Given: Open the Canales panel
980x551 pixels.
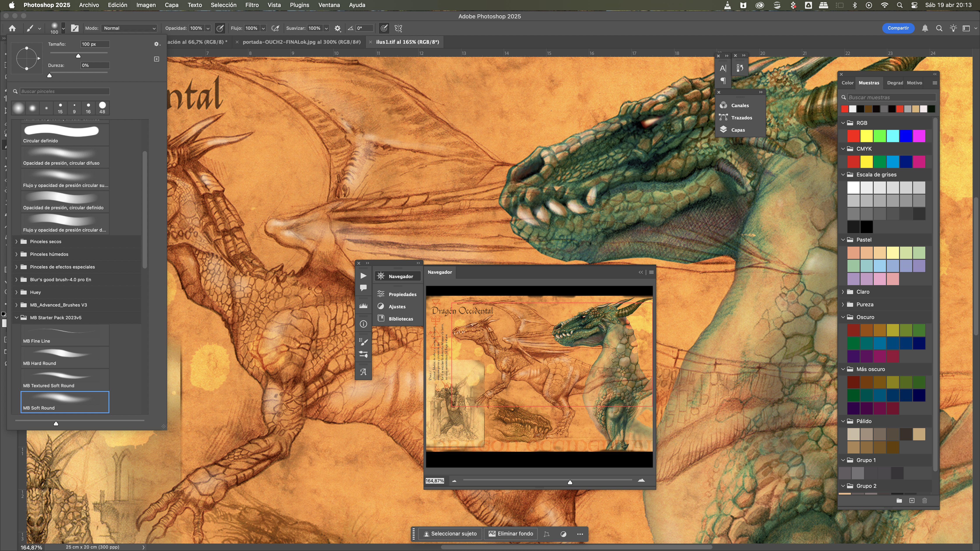Looking at the screenshot, I should tap(740, 105).
